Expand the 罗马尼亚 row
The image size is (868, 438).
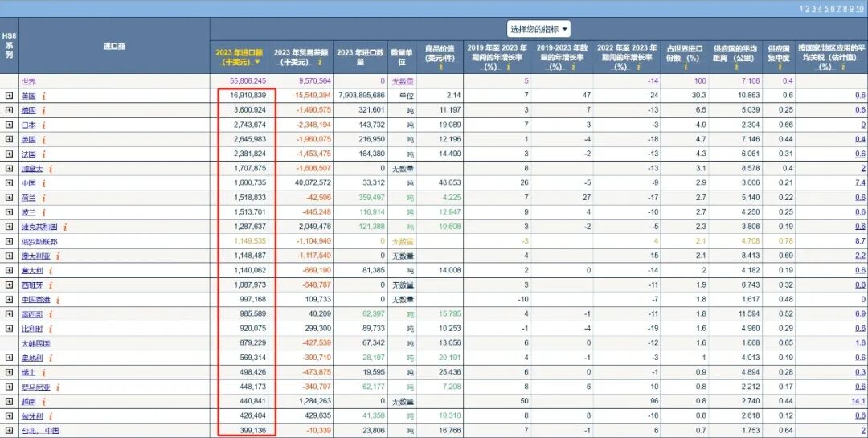coord(9,387)
